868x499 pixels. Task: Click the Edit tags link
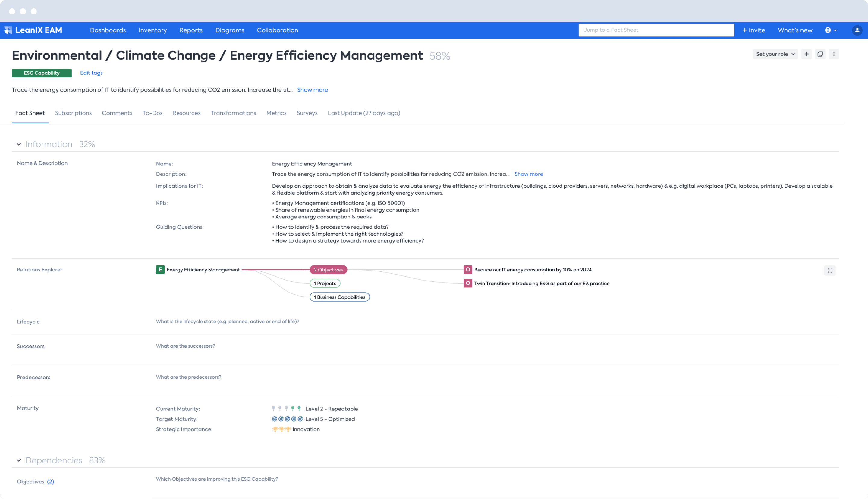click(92, 73)
